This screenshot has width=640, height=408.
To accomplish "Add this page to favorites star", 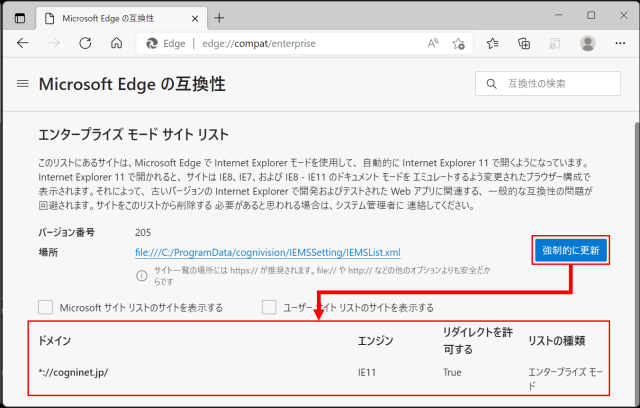I will click(x=458, y=43).
